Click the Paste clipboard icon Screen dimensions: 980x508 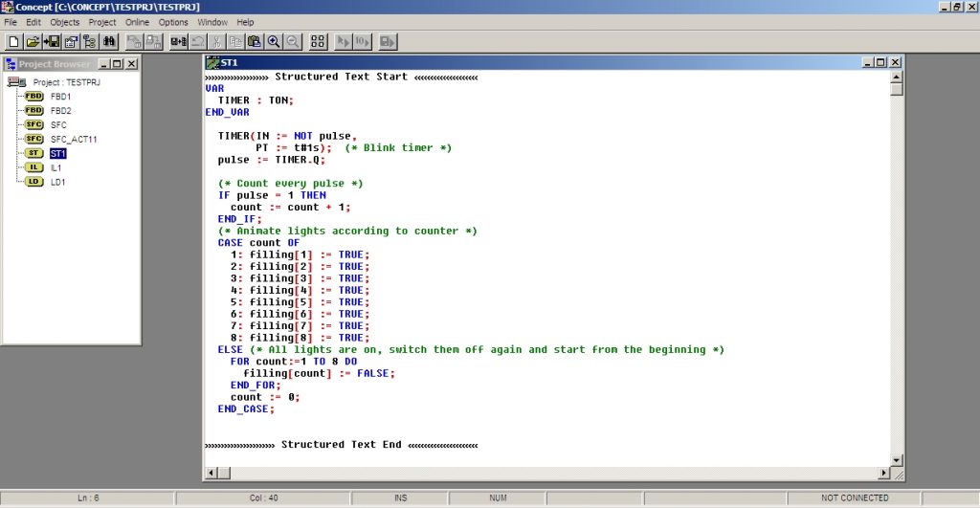[x=254, y=41]
